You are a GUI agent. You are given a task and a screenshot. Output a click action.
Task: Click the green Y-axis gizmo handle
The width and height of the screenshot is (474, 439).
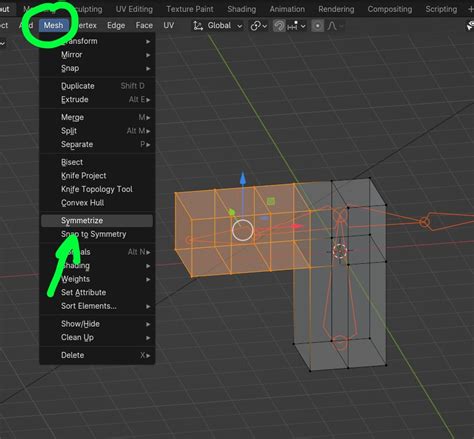pos(232,212)
